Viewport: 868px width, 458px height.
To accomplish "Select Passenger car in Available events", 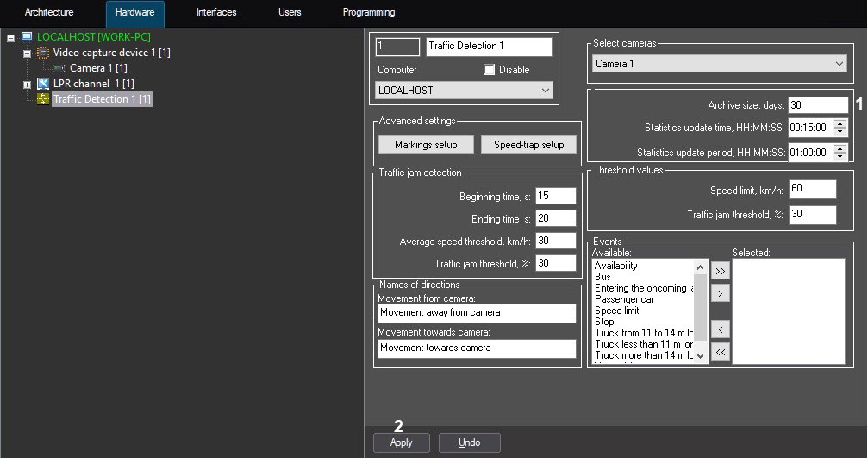I will tap(624, 299).
